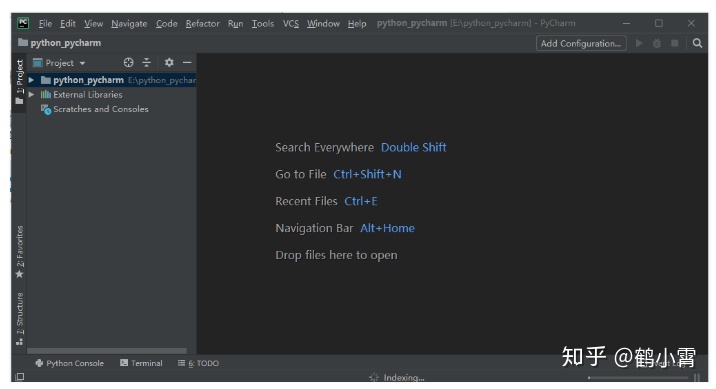Click the Stop square icon
This screenshot has width=716, height=389.
point(674,43)
